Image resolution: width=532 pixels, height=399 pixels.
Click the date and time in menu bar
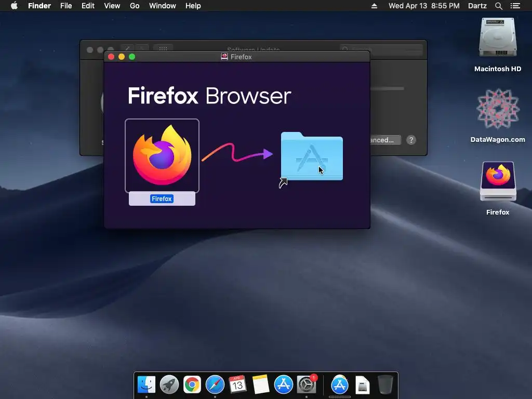click(424, 6)
